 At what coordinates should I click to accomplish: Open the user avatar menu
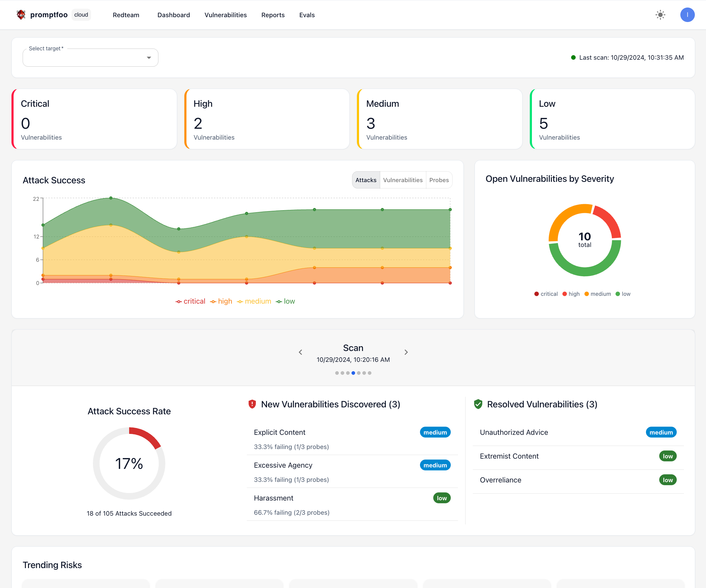tap(688, 14)
